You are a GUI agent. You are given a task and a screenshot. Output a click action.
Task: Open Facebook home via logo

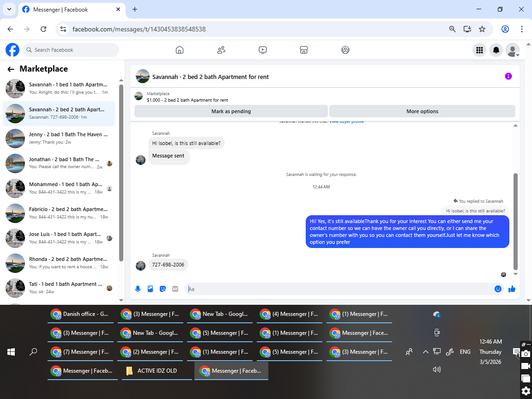(x=12, y=50)
